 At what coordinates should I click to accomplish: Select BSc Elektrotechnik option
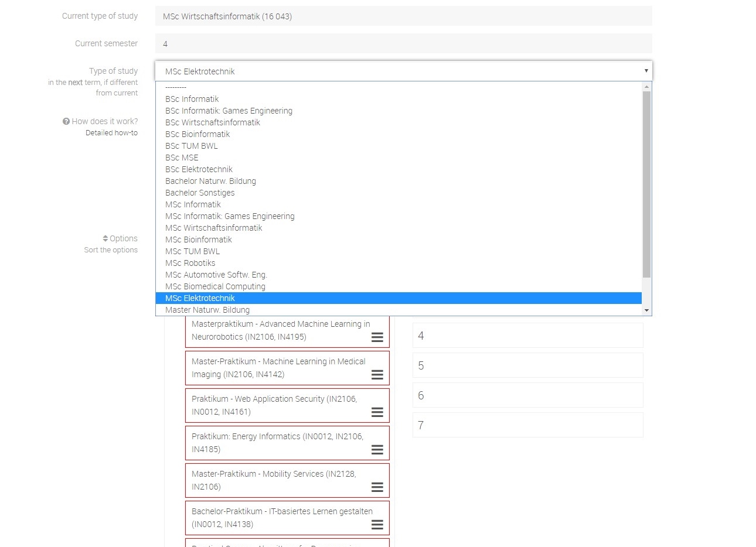(399, 169)
